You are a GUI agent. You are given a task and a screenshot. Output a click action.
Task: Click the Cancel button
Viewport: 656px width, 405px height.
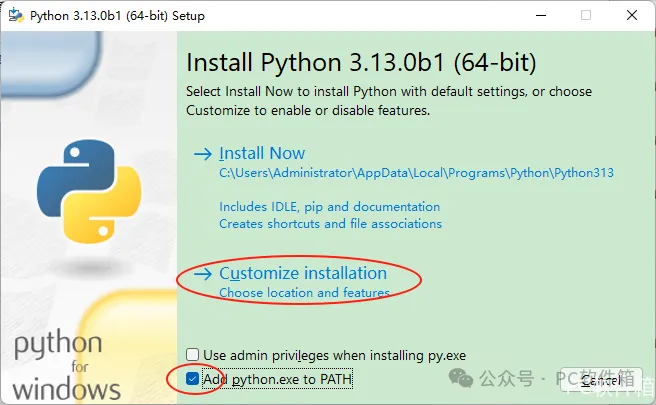coord(601,380)
